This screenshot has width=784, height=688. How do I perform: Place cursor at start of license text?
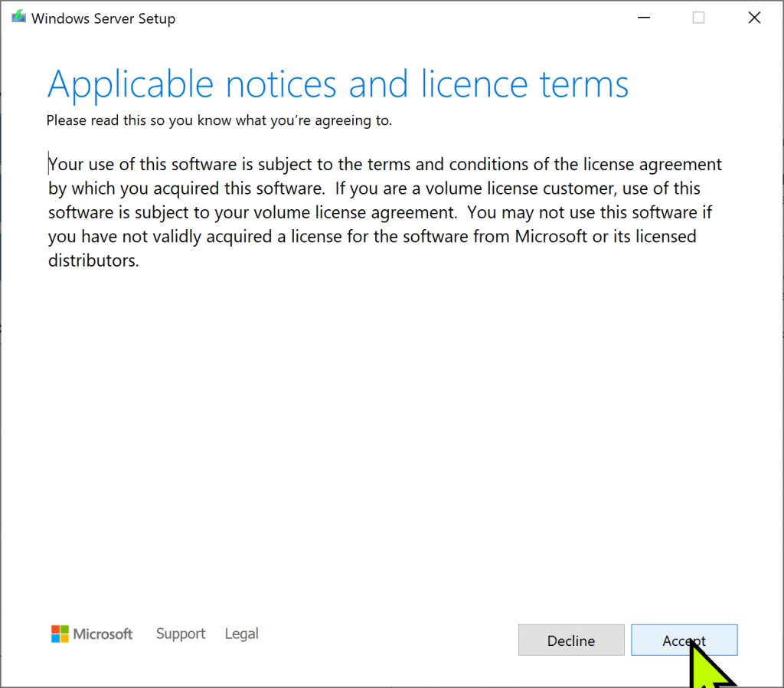[x=49, y=165]
